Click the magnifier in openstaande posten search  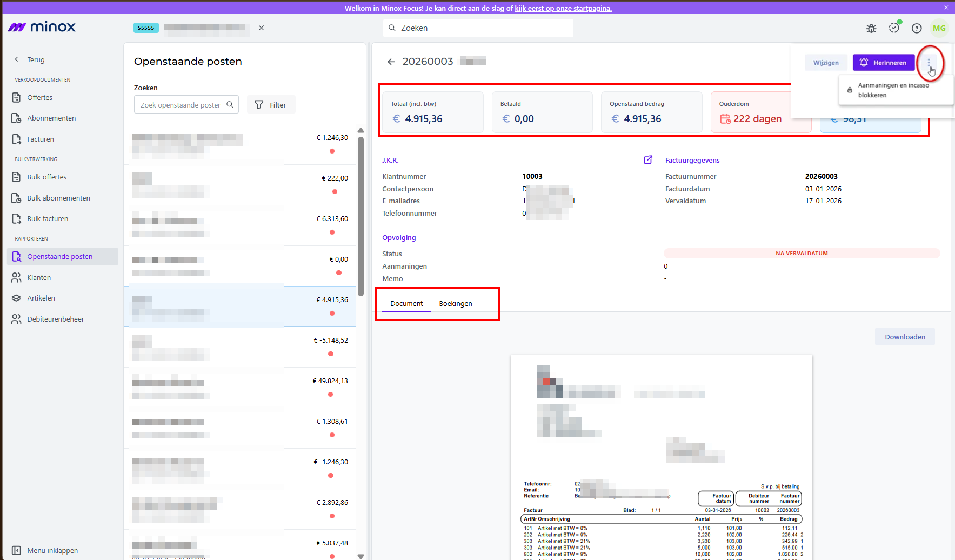[230, 105]
